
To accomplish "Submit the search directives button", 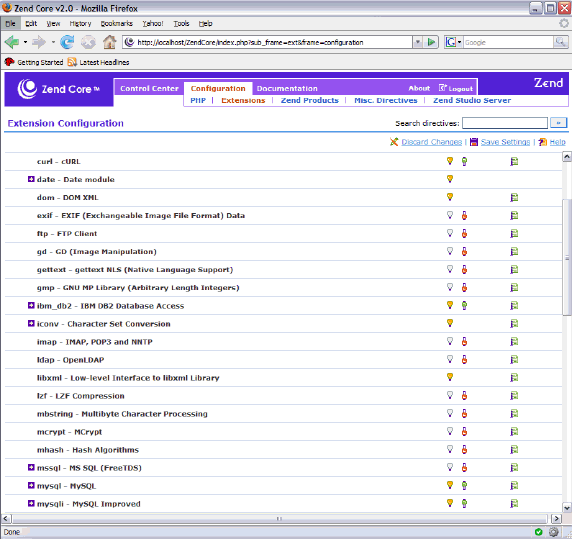I will point(558,123).
